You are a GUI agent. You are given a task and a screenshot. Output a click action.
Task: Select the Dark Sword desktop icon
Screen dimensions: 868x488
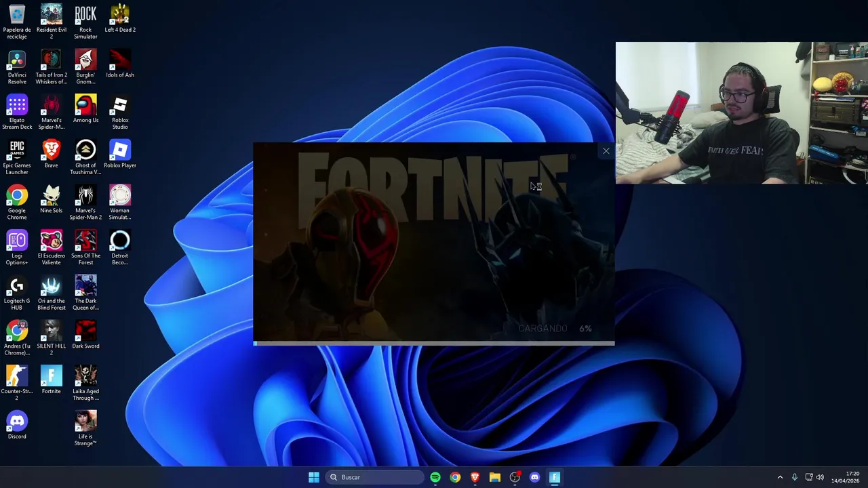coord(85,335)
